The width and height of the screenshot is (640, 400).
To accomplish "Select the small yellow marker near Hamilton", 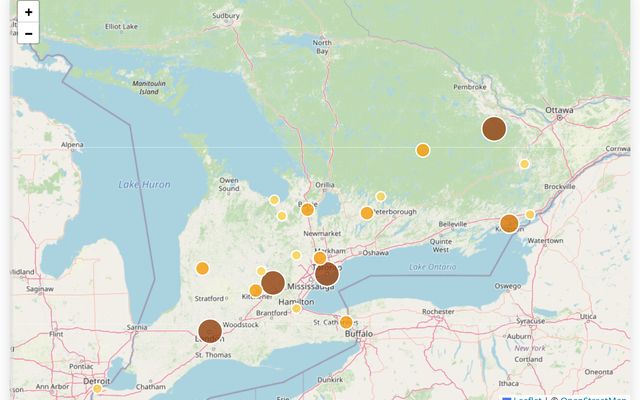I will [x=296, y=308].
